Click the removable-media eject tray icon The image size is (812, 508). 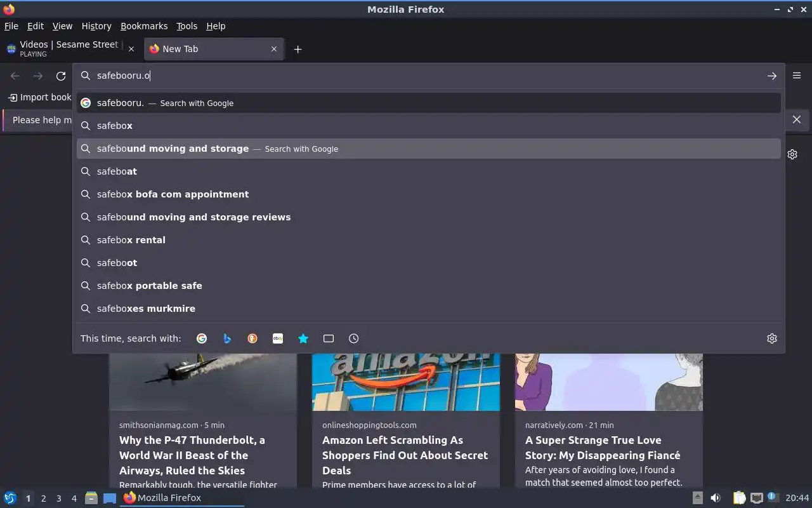point(697,498)
